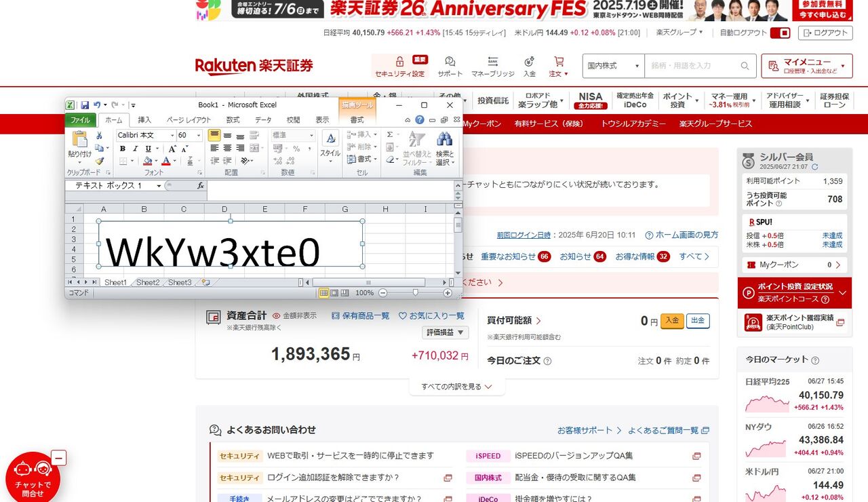Image resolution: width=868 pixels, height=502 pixels.
Task: Open Excel font color picker
Action: 165,161
